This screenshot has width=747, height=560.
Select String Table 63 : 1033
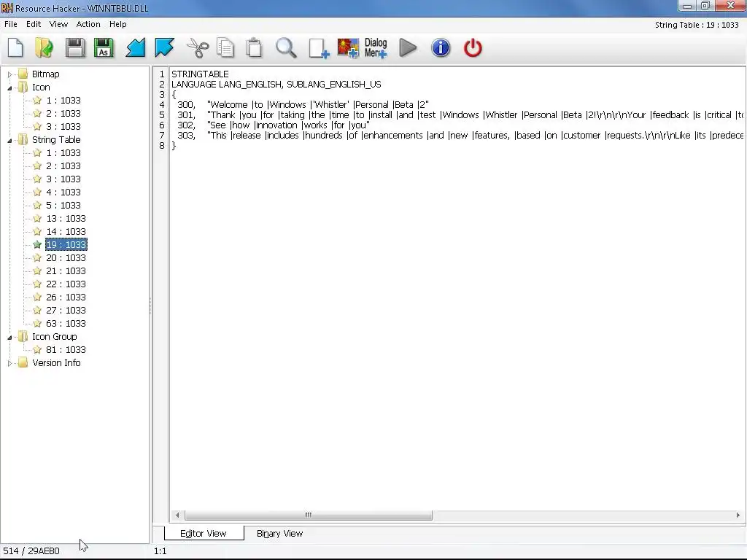(66, 323)
